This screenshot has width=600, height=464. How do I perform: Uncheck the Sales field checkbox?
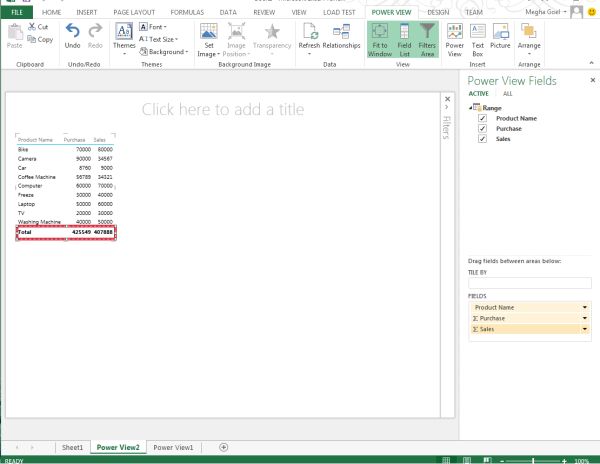[482, 139]
